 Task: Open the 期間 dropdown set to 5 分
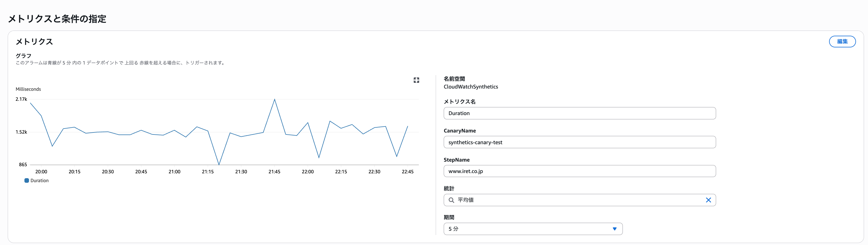(x=533, y=229)
